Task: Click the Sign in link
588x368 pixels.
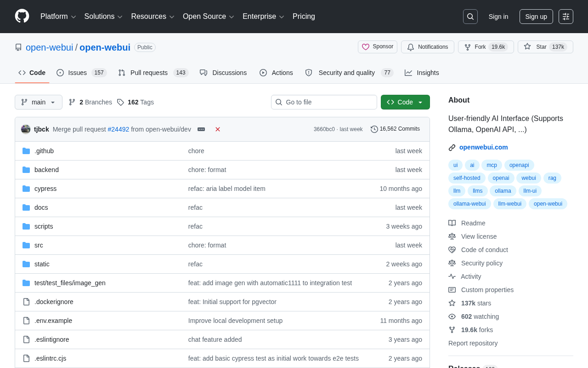Action: [x=498, y=17]
